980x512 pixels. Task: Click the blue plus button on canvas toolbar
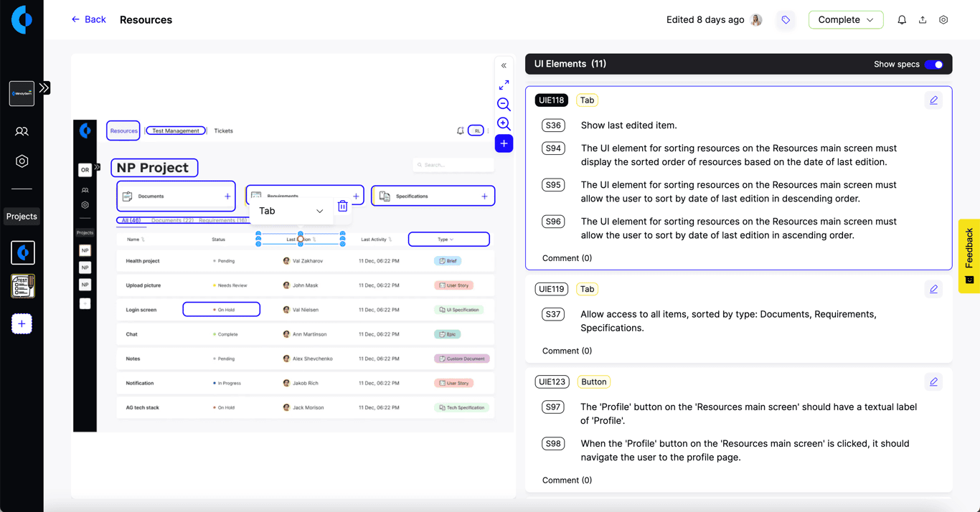coord(504,143)
